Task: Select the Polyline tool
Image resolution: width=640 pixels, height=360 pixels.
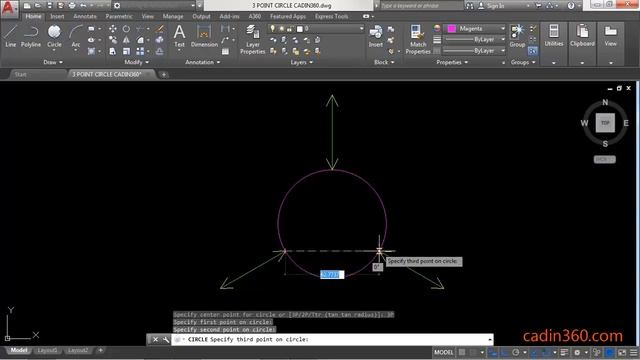Action: (31, 36)
